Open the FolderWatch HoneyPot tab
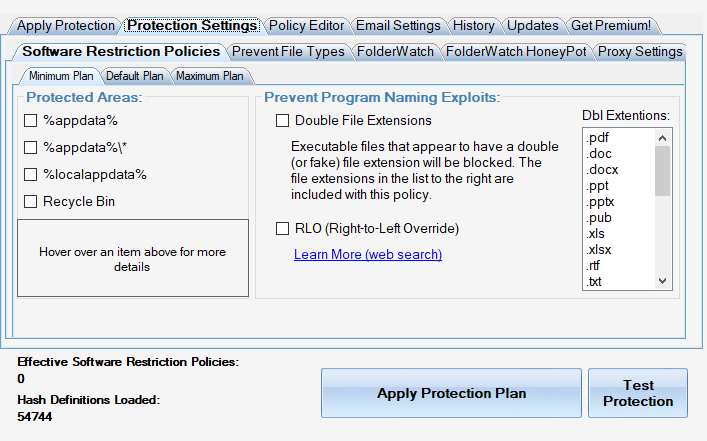This screenshot has height=441, width=707. pos(516,51)
